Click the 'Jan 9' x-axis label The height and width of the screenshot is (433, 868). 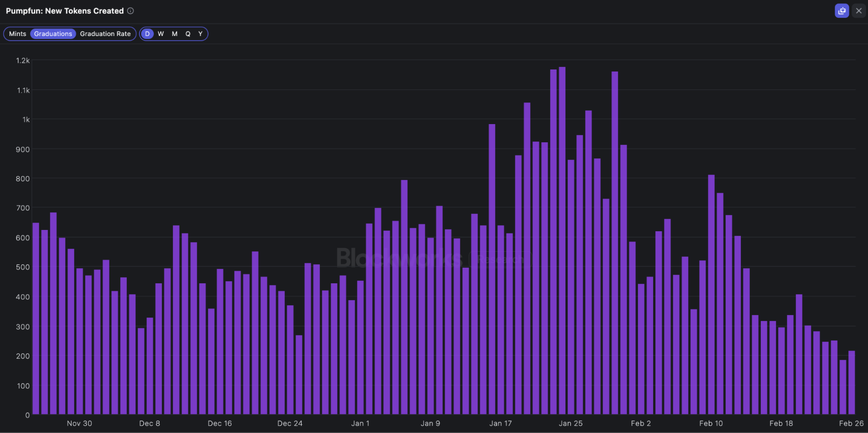(x=430, y=423)
